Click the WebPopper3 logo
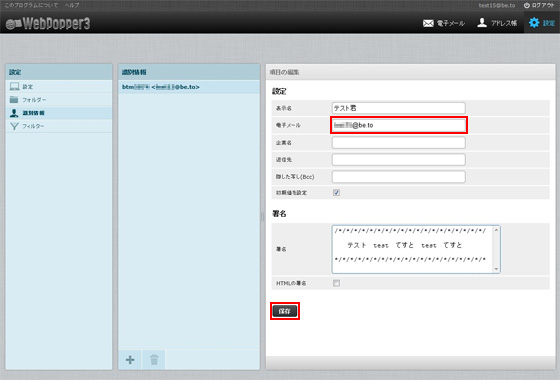Image resolution: width=560 pixels, height=380 pixels. [x=48, y=24]
